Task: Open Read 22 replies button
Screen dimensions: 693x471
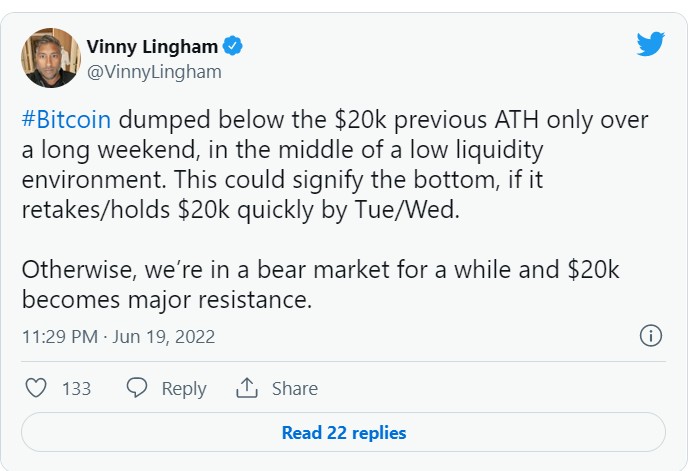Action: click(x=343, y=432)
